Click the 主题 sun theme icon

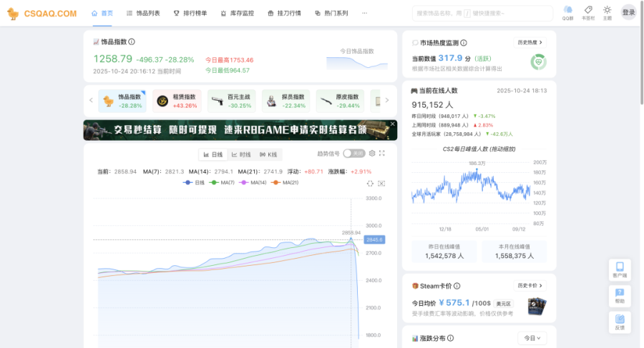[607, 11]
